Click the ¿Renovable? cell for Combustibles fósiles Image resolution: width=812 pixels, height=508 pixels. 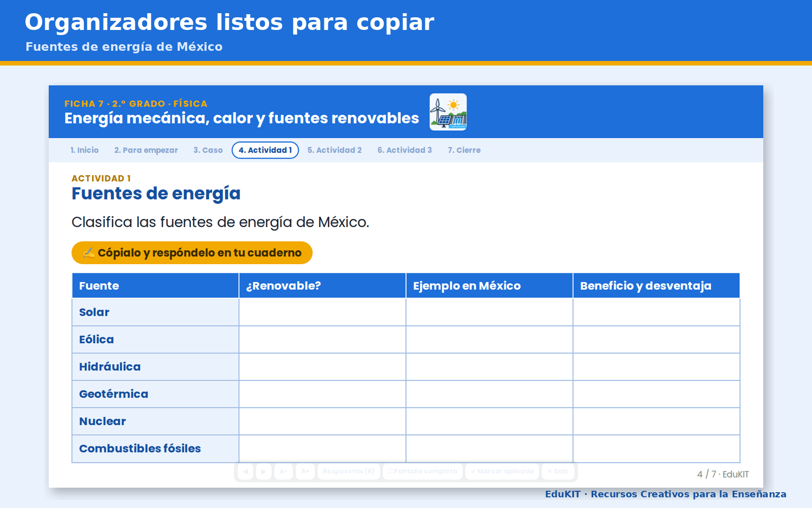322,449
